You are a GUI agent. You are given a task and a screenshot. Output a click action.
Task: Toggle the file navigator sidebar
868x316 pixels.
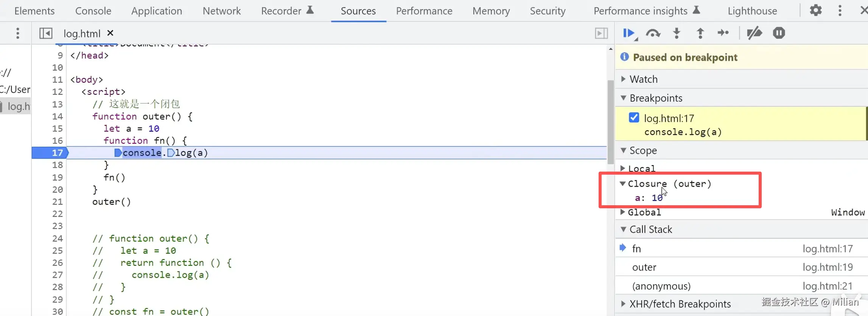coord(46,33)
